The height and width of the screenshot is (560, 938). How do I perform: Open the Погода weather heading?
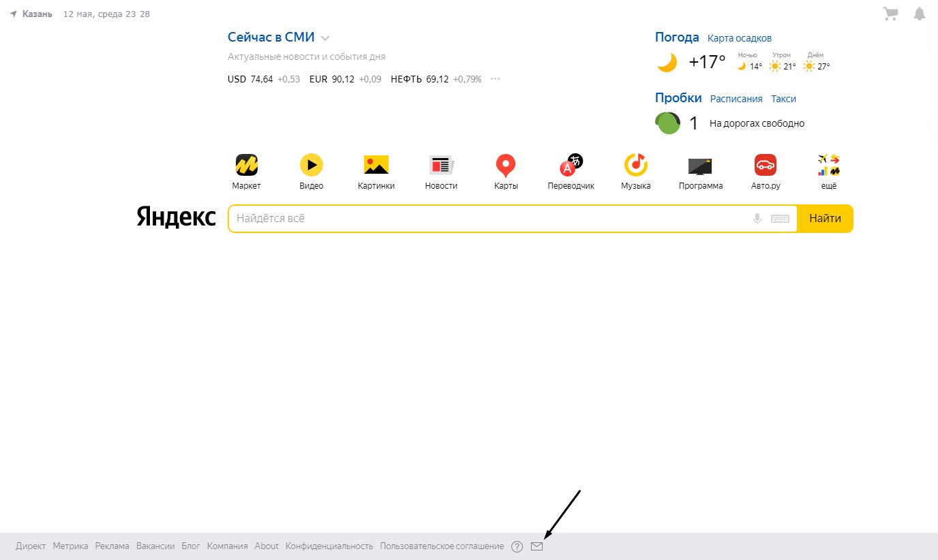coord(677,37)
